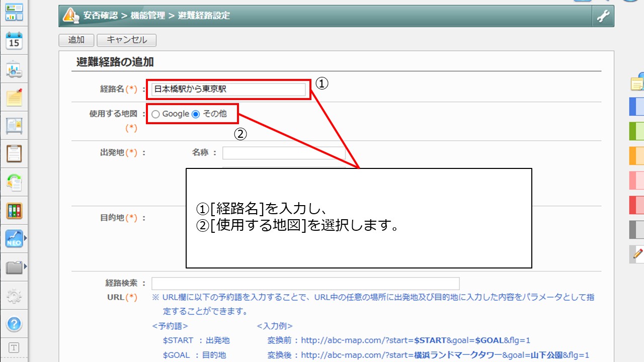Select the red sticky note color
The image size is (644, 362).
[x=637, y=205]
